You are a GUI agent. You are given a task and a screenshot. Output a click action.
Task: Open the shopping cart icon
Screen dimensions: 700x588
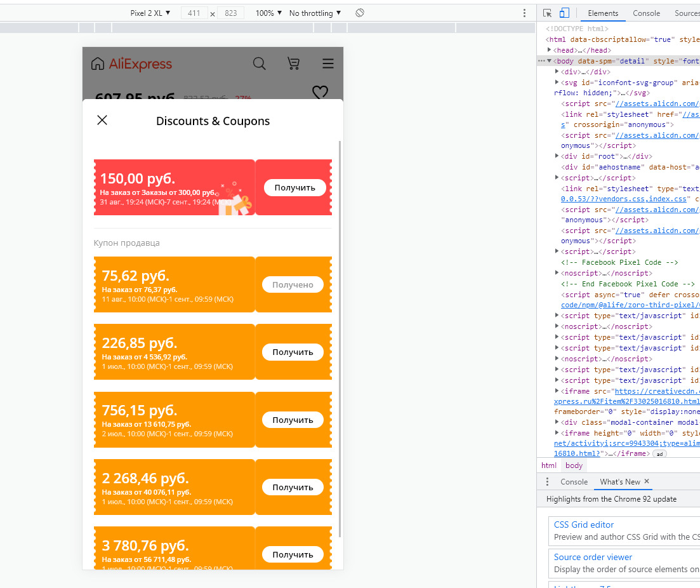click(x=293, y=63)
